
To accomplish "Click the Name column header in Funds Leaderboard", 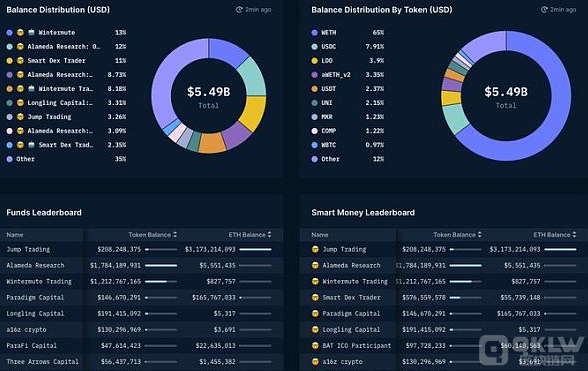I will pos(15,235).
